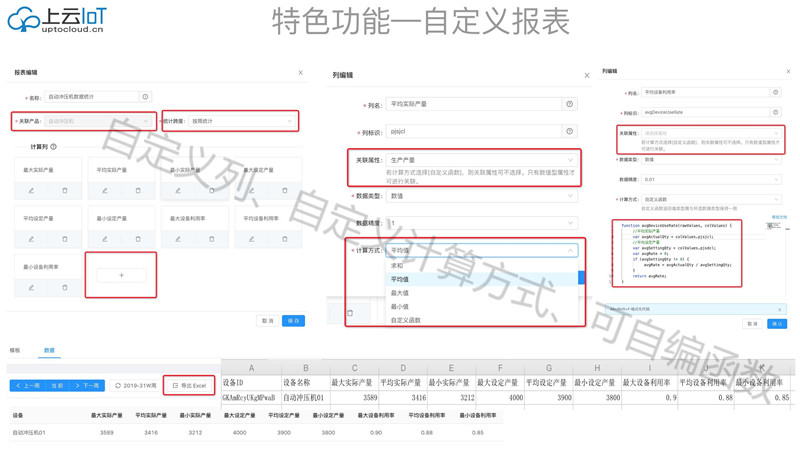This screenshot has height=450, width=800.
Task: Click help icon next to 计算列 heading
Action: pos(53,147)
